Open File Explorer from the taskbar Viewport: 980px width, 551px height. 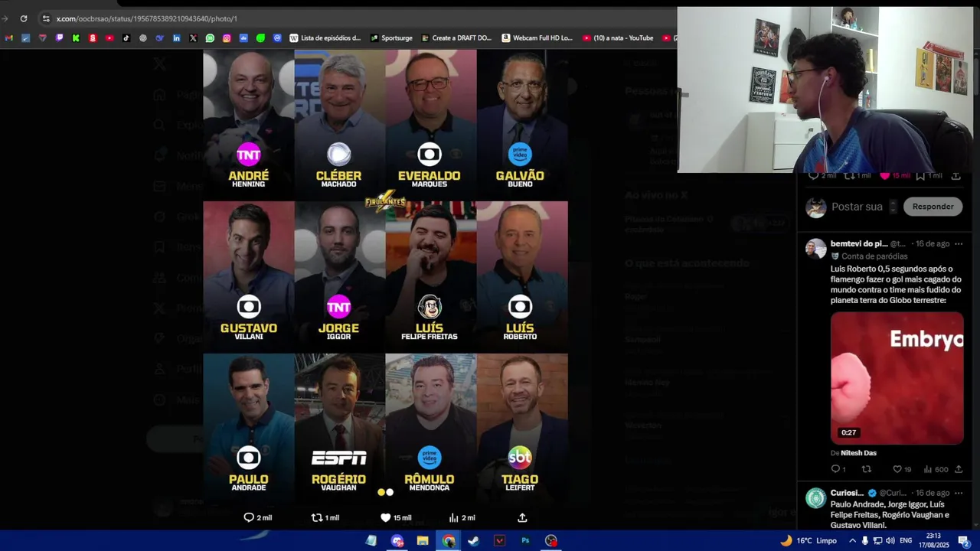click(423, 540)
